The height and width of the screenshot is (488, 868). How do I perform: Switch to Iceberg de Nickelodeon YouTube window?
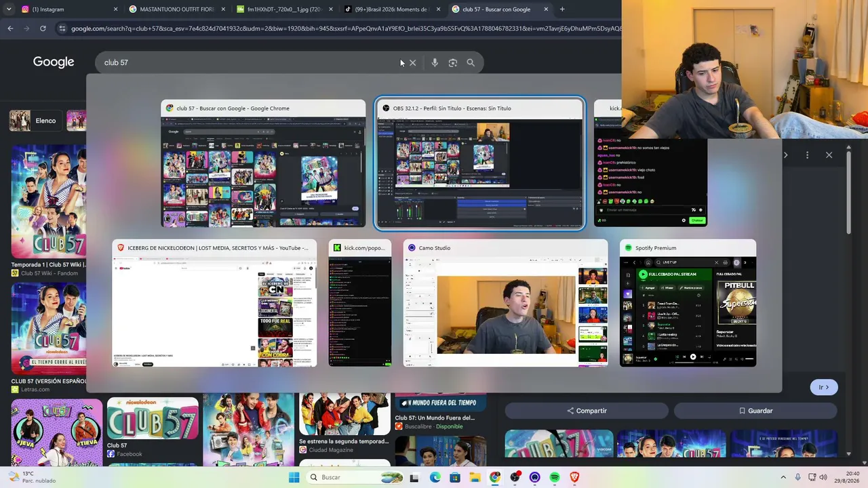tap(214, 303)
